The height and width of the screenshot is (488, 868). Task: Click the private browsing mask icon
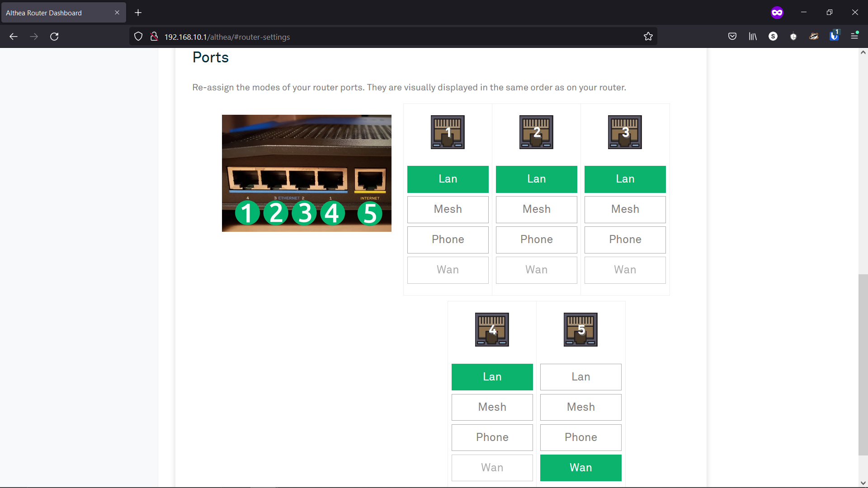777,13
